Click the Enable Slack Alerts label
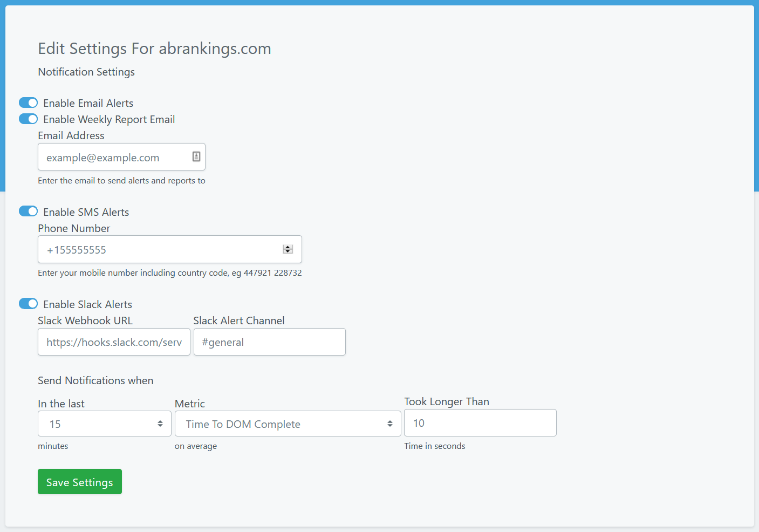 coord(88,304)
